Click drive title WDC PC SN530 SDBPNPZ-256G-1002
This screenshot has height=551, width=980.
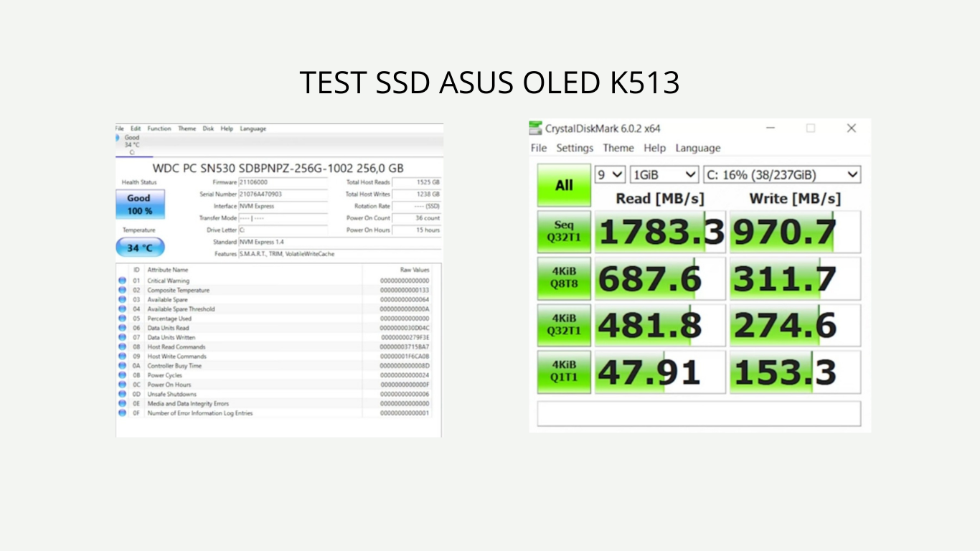click(x=278, y=168)
